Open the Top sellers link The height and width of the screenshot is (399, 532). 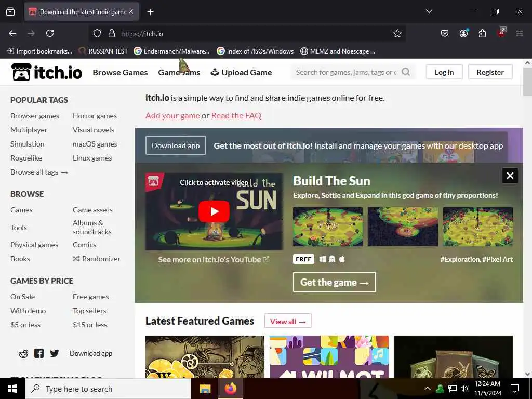pyautogui.click(x=89, y=311)
